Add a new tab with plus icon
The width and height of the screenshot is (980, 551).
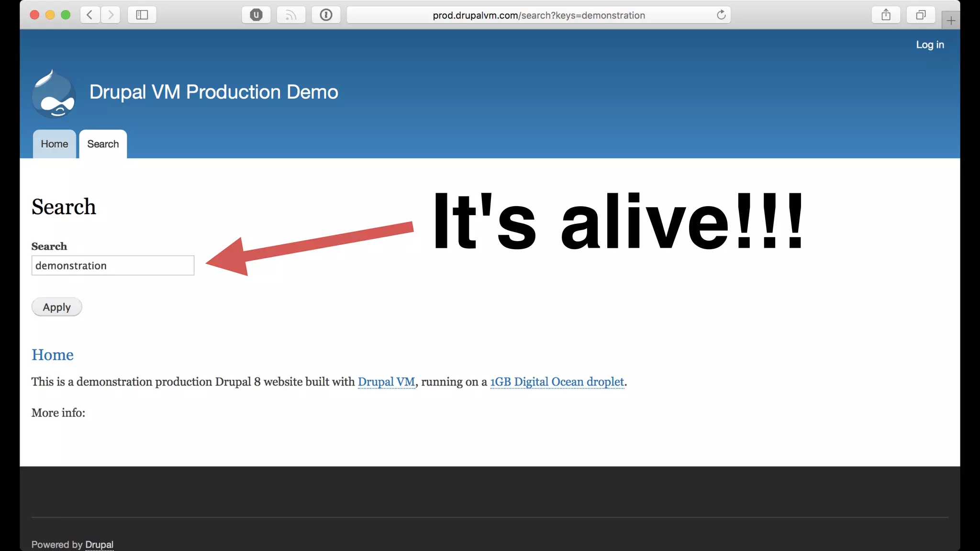(951, 21)
